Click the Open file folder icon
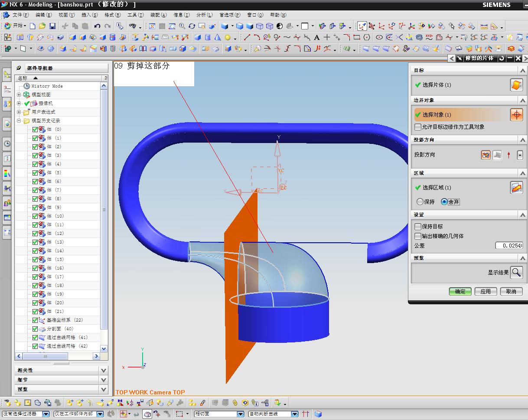Viewport: 528px width, 420px height. coord(42,26)
